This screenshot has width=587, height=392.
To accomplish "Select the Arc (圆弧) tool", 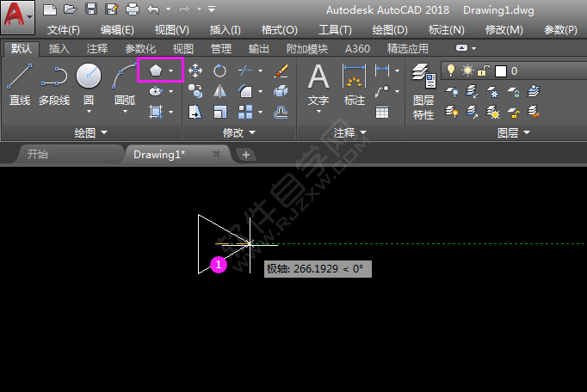I will click(x=125, y=84).
